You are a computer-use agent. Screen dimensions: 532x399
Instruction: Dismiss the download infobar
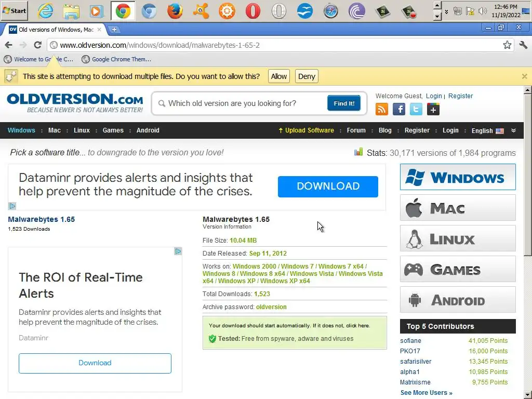[524, 76]
